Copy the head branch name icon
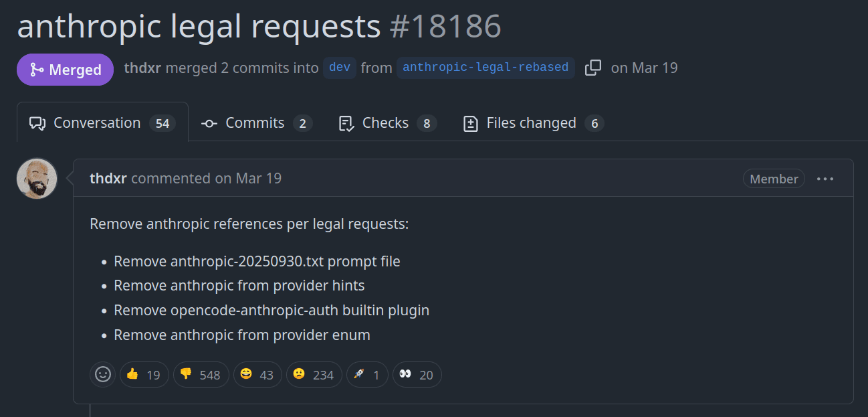The image size is (868, 417). [593, 68]
